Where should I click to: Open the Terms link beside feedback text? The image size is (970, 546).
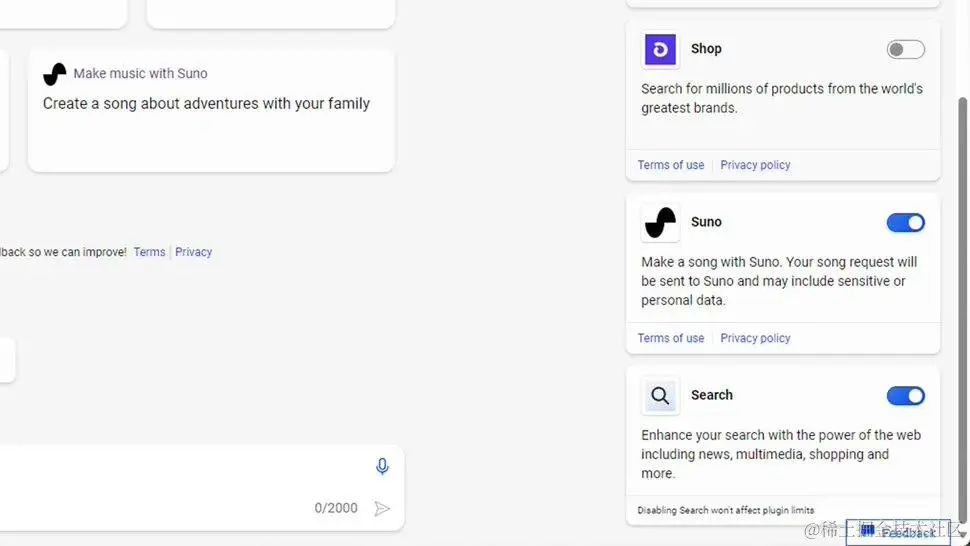[149, 252]
